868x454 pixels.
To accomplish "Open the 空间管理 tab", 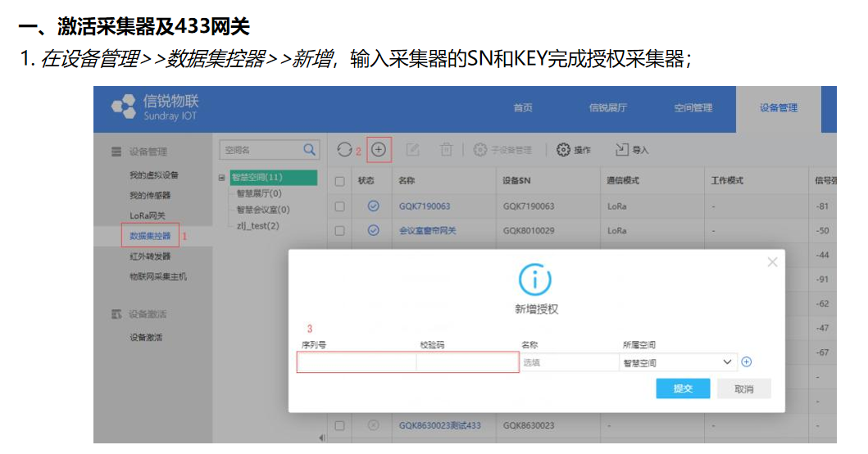I will tap(693, 108).
